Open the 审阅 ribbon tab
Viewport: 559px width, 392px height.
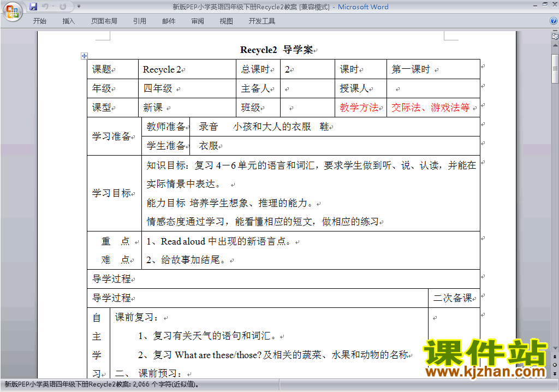pyautogui.click(x=198, y=21)
